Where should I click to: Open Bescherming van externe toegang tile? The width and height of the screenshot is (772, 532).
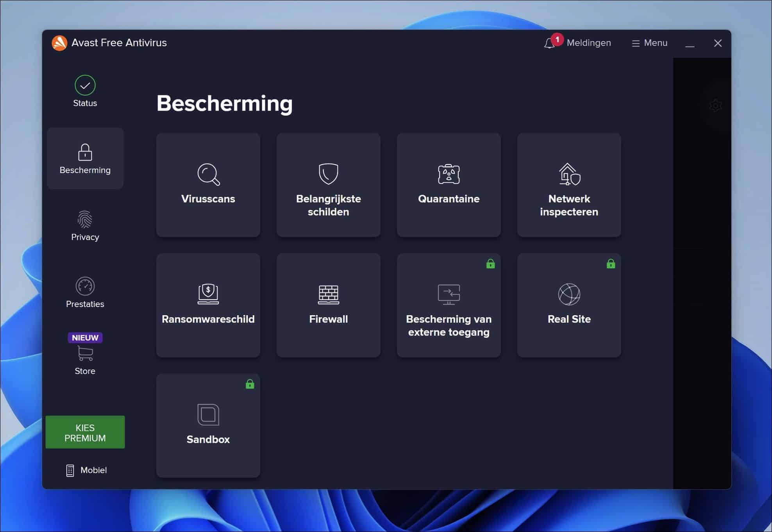(449, 305)
